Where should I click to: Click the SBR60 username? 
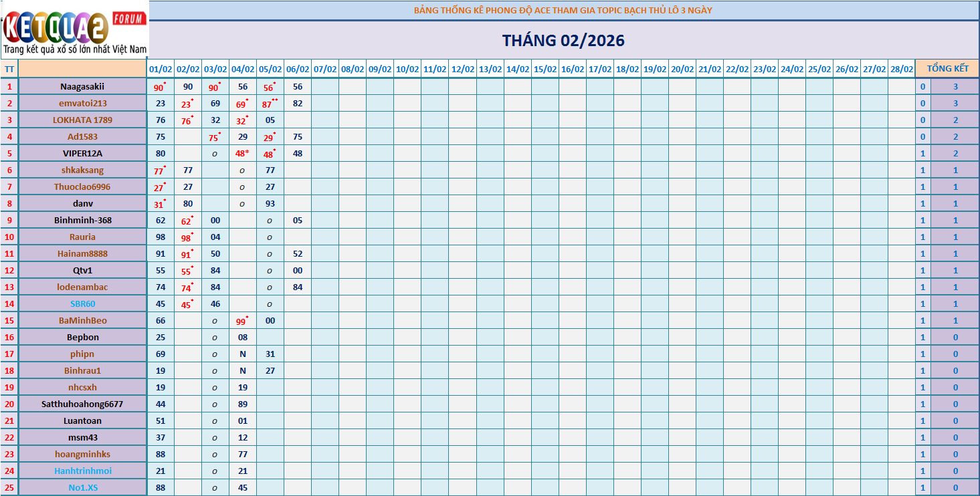point(82,303)
